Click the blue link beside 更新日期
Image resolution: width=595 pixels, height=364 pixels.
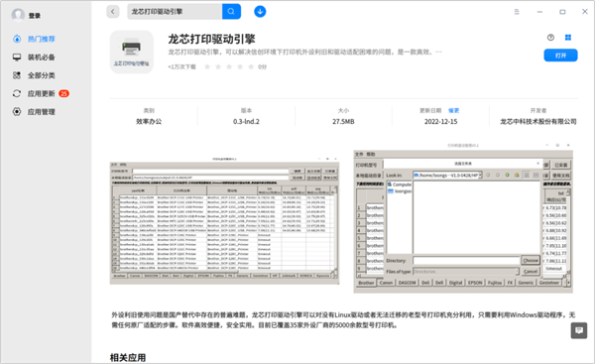pyautogui.click(x=453, y=110)
